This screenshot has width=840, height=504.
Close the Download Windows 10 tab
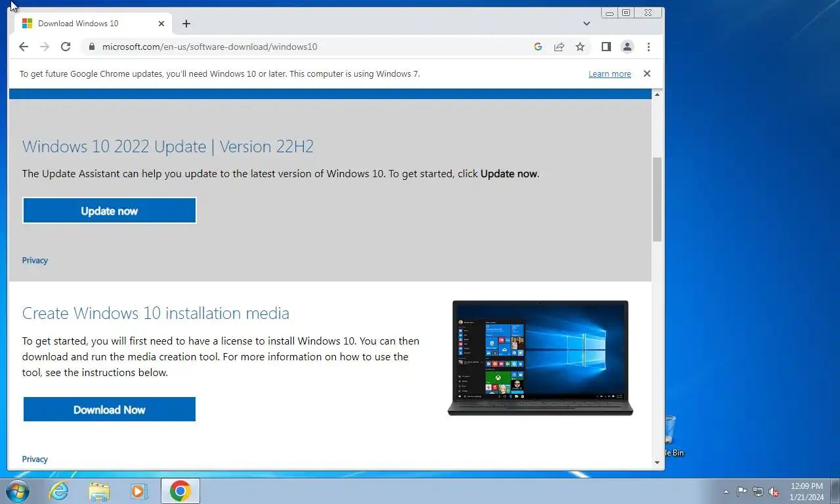161,24
